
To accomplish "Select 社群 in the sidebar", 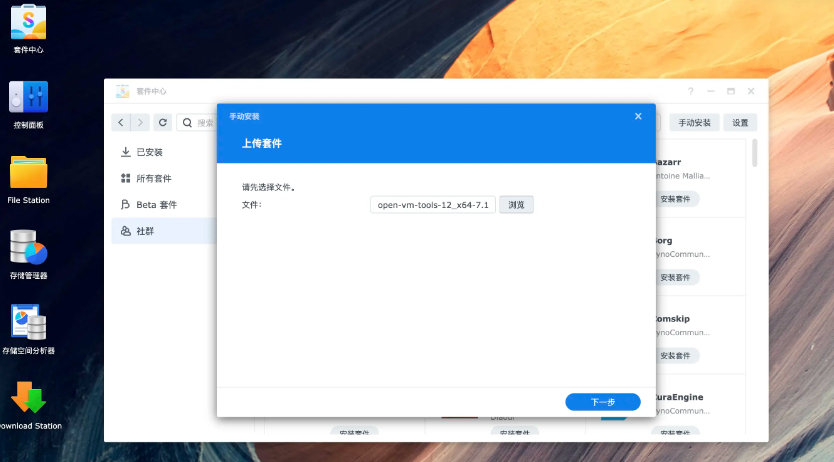I will click(145, 231).
